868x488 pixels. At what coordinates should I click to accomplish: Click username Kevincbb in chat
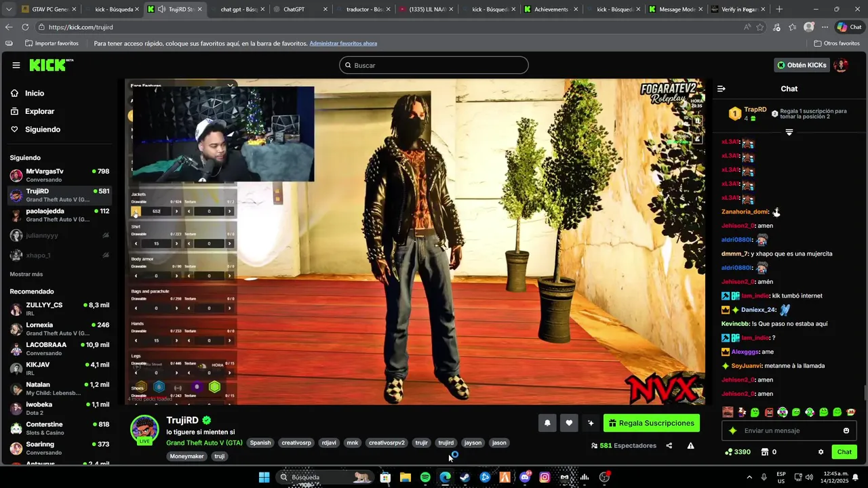point(735,324)
